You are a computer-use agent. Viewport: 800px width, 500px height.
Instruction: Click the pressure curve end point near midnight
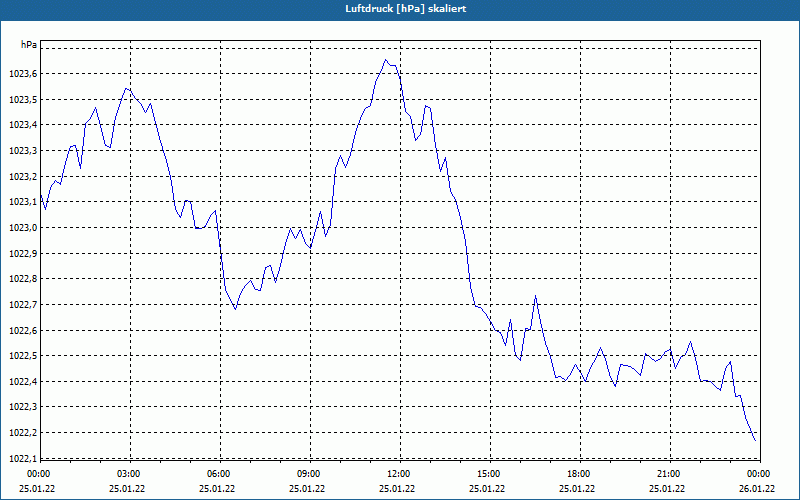click(755, 441)
